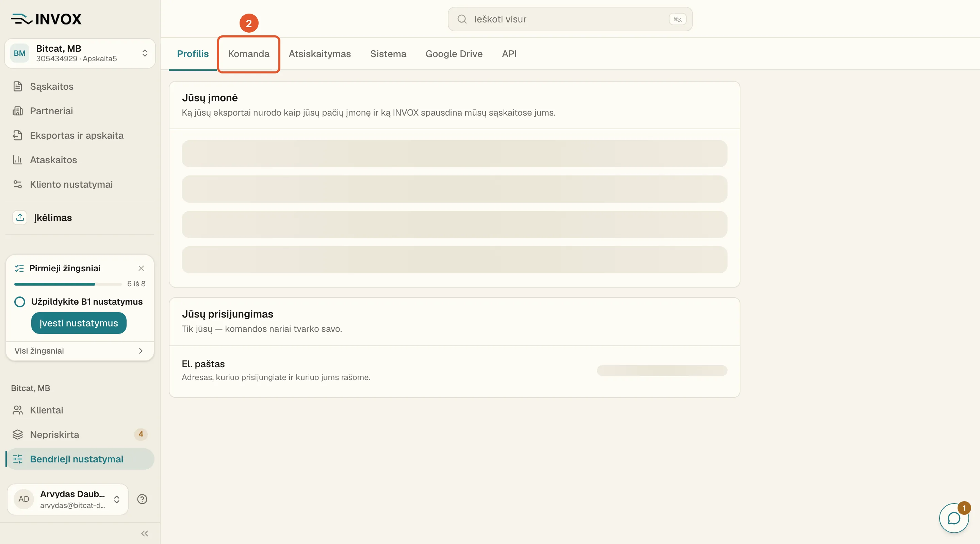The width and height of the screenshot is (980, 544).
Task: Open the chat support bubble
Action: click(x=954, y=518)
